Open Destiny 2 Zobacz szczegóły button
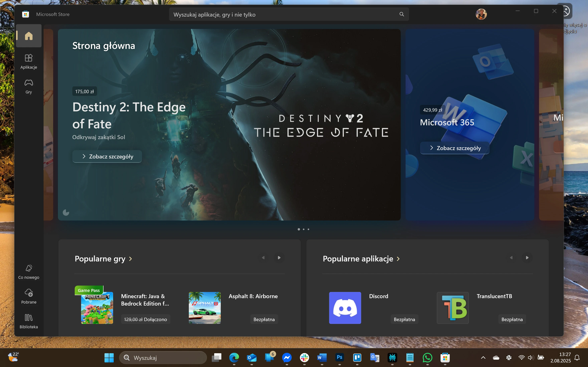This screenshot has height=367, width=588. (x=107, y=156)
